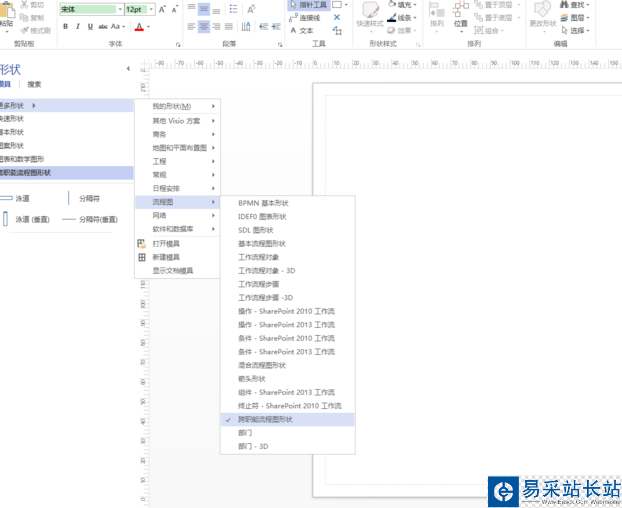Click the Layers (图层) icon

coord(564,17)
